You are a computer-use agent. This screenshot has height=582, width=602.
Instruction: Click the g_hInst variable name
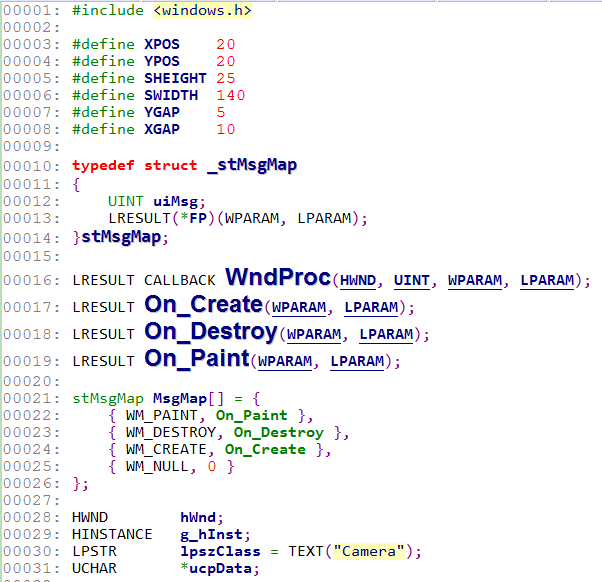[212, 534]
